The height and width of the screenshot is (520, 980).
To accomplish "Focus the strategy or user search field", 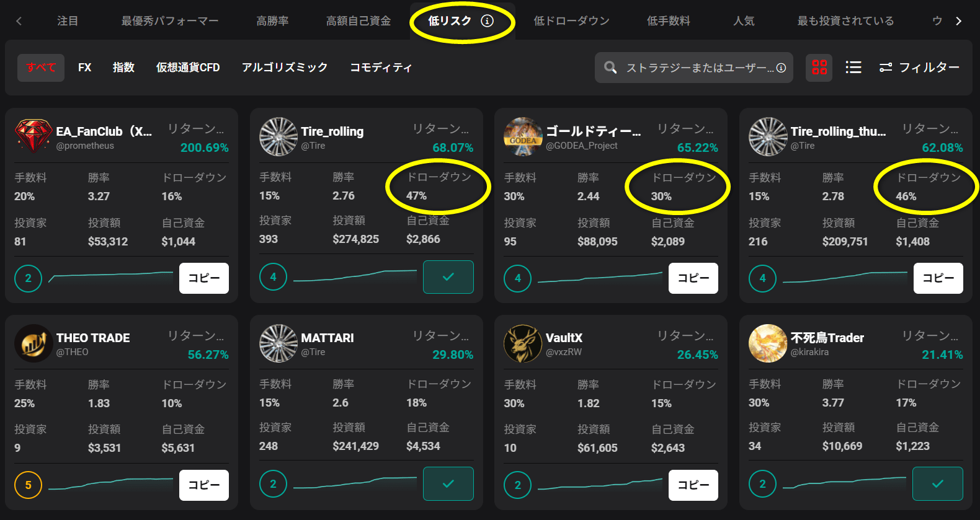I will tap(694, 68).
